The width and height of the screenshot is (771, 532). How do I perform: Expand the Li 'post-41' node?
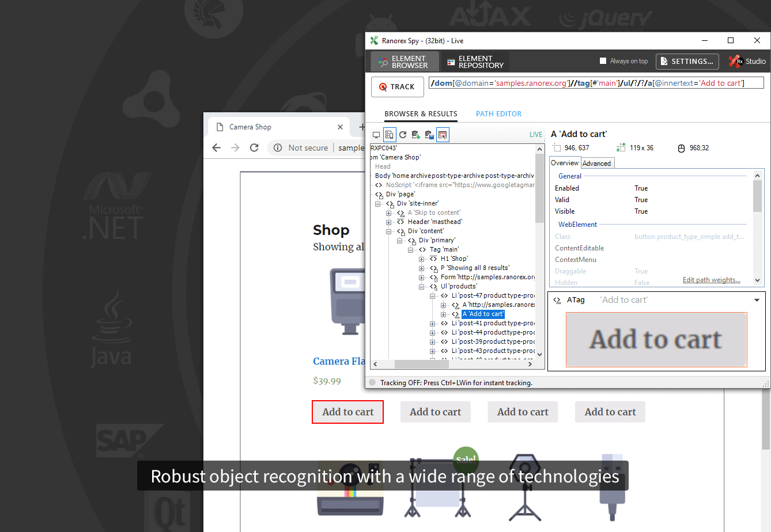point(433,323)
